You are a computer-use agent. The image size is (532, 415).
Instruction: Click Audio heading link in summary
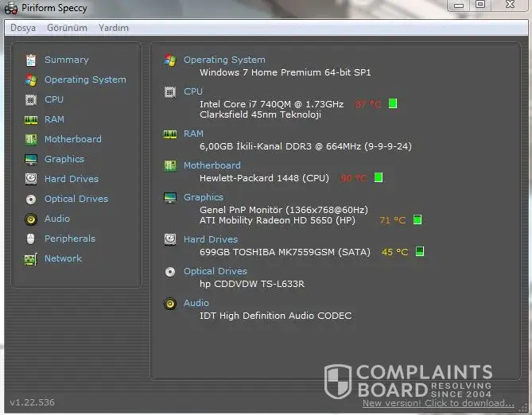point(196,303)
